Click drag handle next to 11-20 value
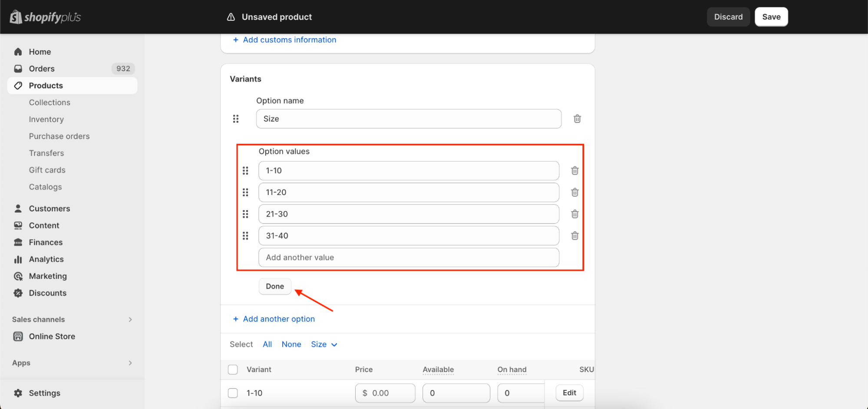 tap(245, 192)
